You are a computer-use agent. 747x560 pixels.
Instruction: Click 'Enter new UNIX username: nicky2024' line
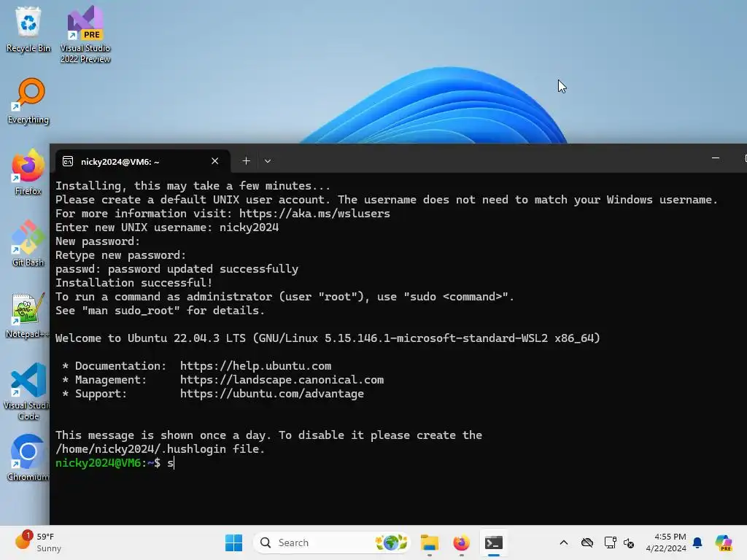coord(167,227)
